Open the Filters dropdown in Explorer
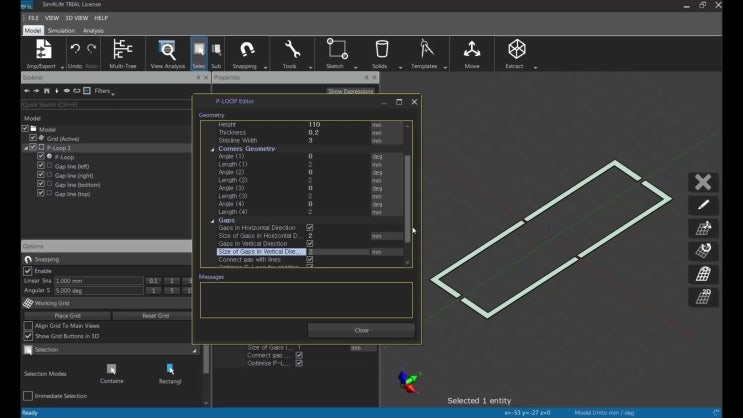The height and width of the screenshot is (418, 743). tap(103, 91)
